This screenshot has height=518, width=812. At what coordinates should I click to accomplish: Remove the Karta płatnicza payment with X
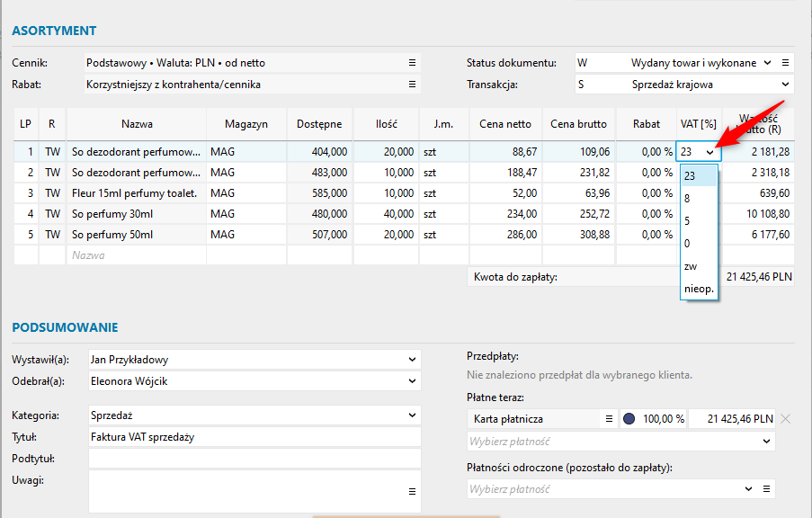pos(785,419)
